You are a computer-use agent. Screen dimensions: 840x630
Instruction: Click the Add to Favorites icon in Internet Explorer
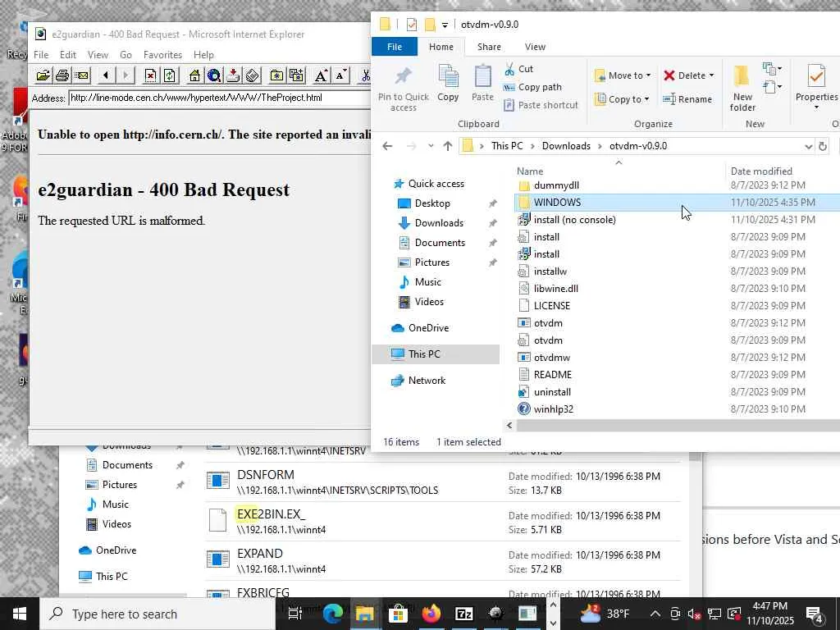(295, 75)
